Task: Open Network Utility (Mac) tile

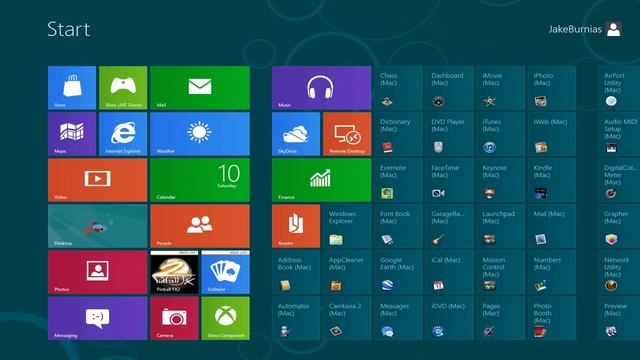Action: pos(620,272)
